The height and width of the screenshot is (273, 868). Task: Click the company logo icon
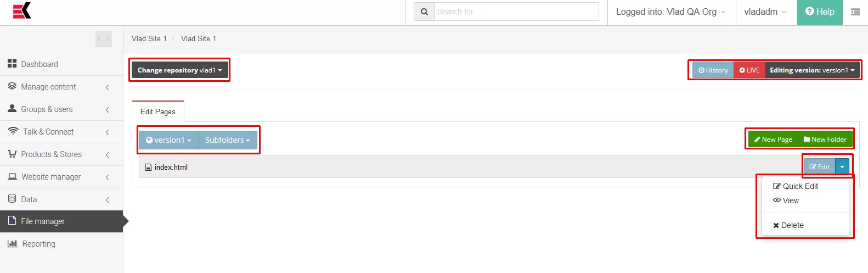22,10
